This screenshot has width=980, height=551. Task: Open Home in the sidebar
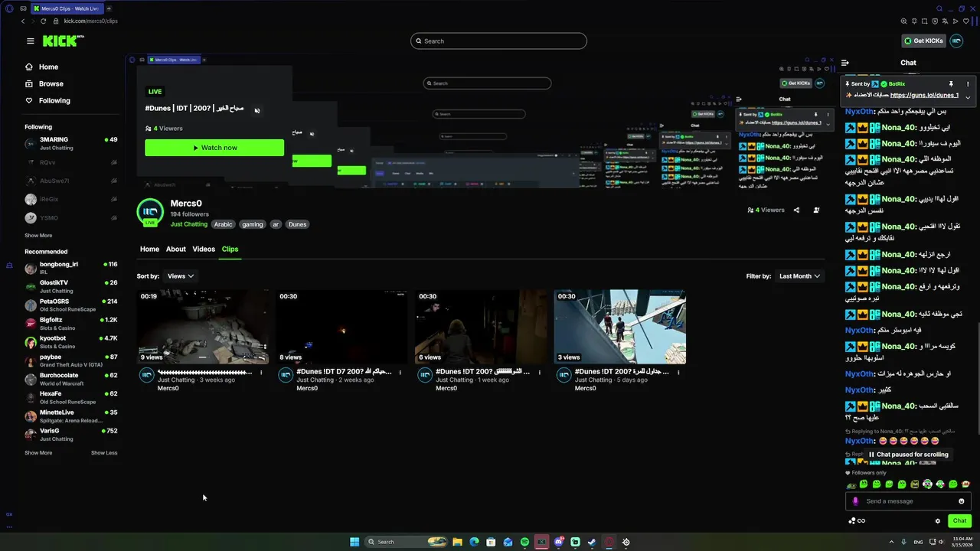point(48,67)
